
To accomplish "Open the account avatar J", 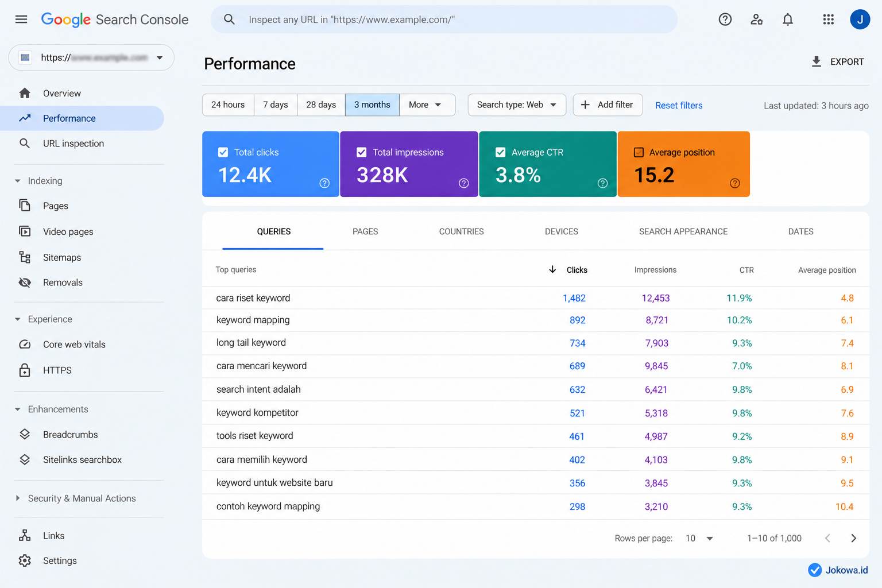I will (860, 20).
